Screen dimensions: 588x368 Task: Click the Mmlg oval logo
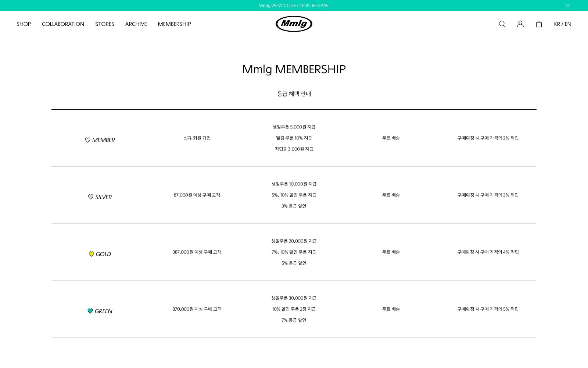(294, 24)
